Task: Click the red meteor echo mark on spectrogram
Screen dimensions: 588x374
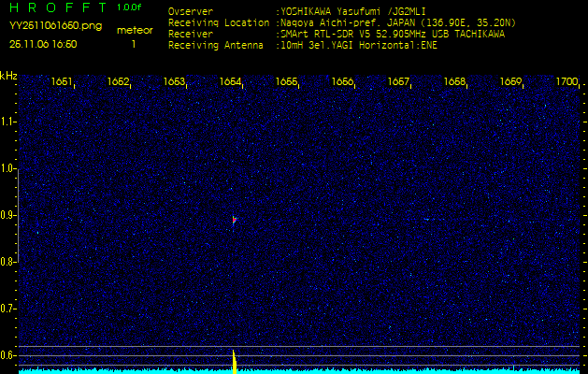Action: tap(234, 220)
